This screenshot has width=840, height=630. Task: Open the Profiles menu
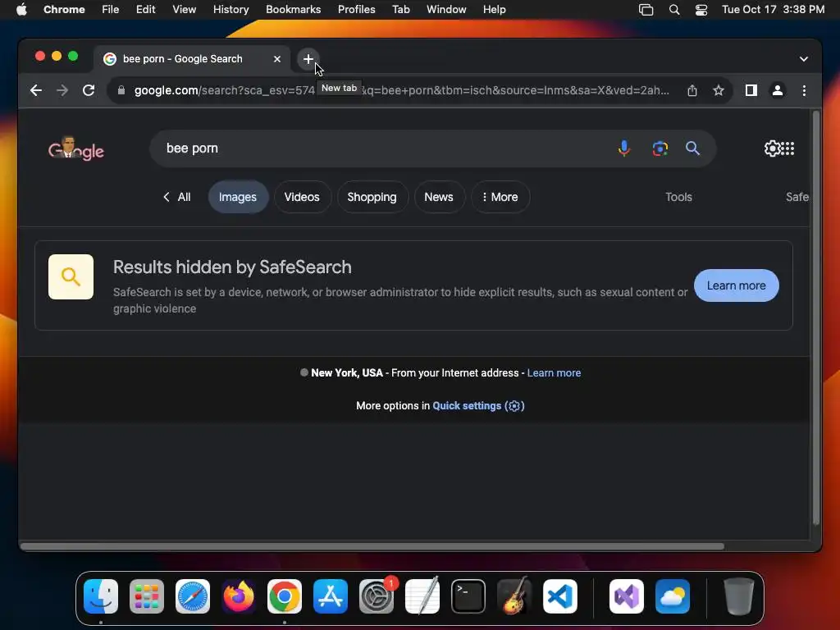(356, 10)
